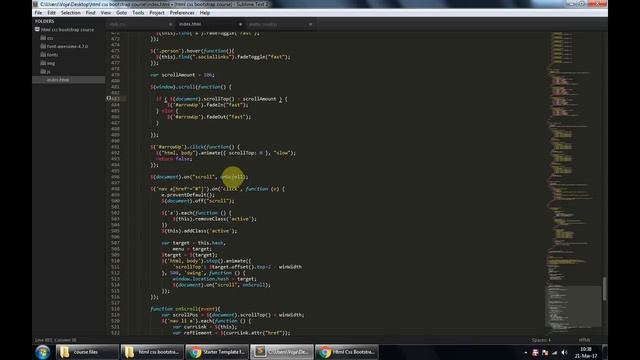640x360 pixels.
Task: Click the 'return false;' line
Action: click(x=173, y=159)
